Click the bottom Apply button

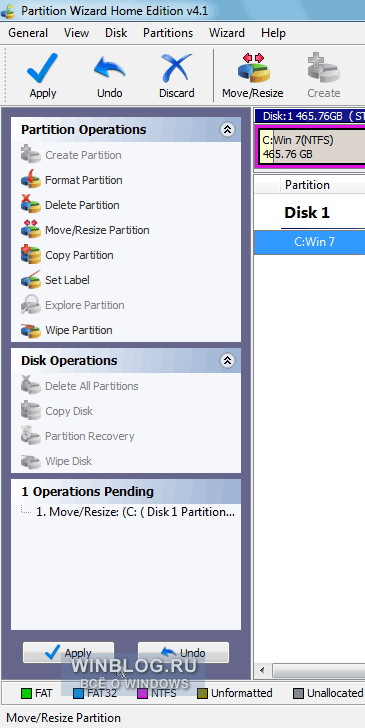(x=68, y=652)
